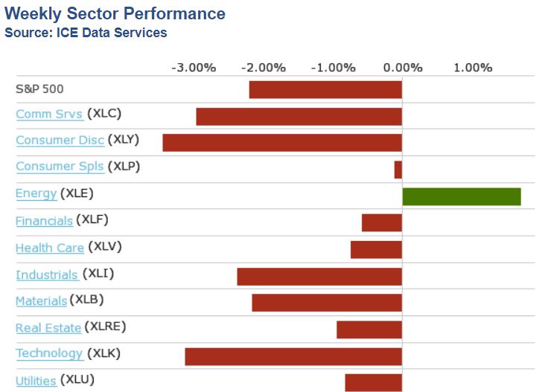545x392 pixels.
Task: Open the Industrials sector link
Action: (x=47, y=274)
